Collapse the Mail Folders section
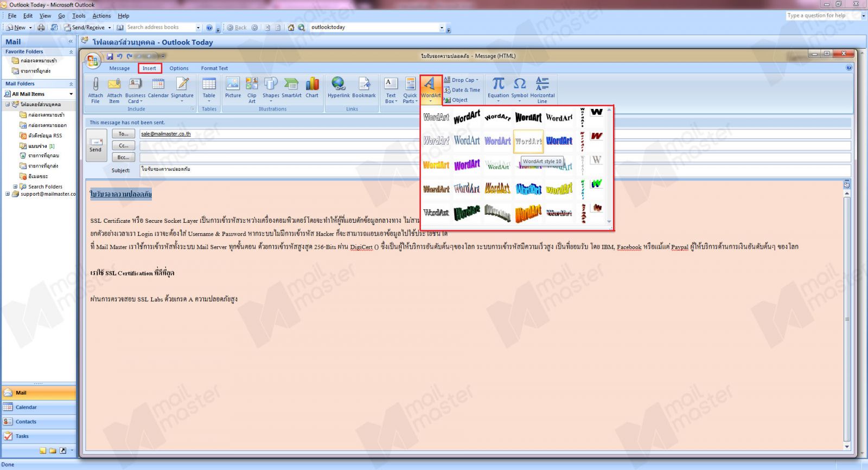The width and height of the screenshot is (868, 470). coord(71,84)
